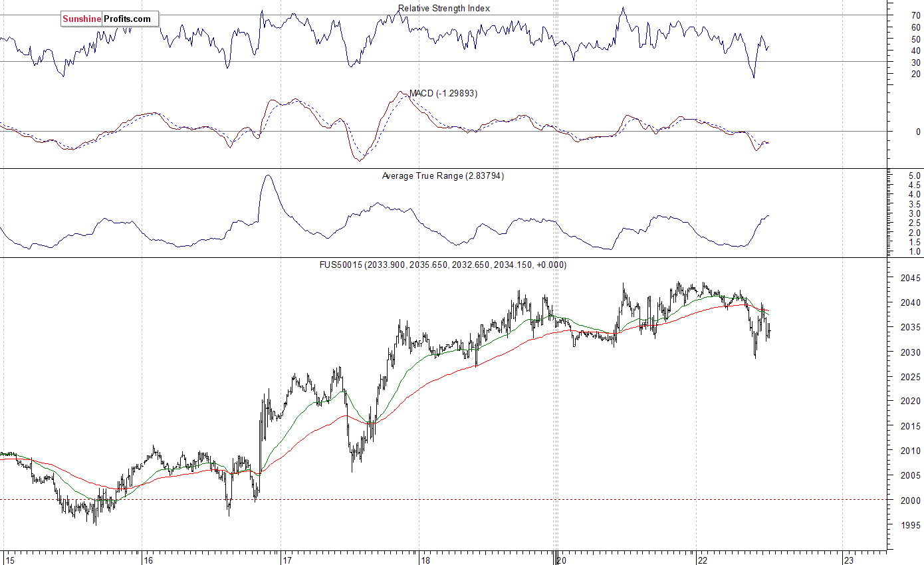Click the 5.0 label on ATR axis
This screenshot has width=924, height=565.
coord(915,175)
